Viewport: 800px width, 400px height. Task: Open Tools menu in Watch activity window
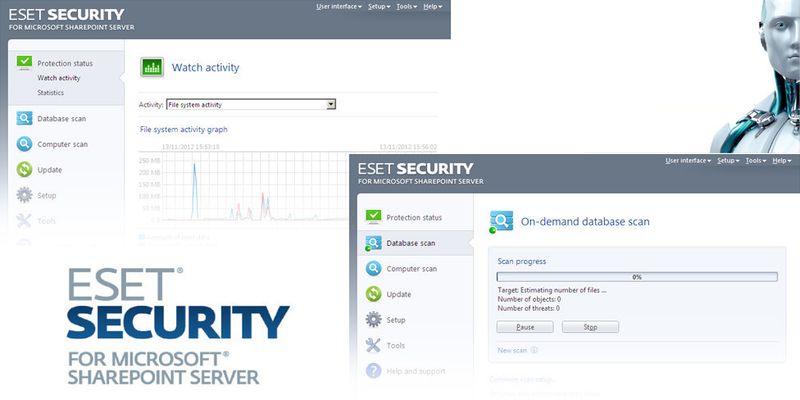click(x=407, y=7)
